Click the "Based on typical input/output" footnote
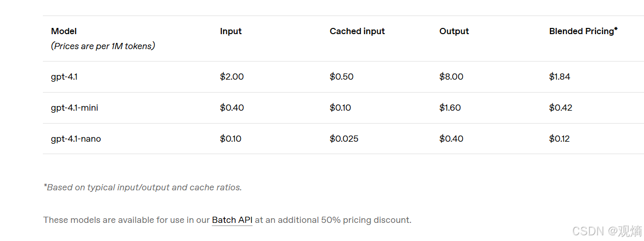Viewport: 644px width, 241px height. pyautogui.click(x=143, y=187)
